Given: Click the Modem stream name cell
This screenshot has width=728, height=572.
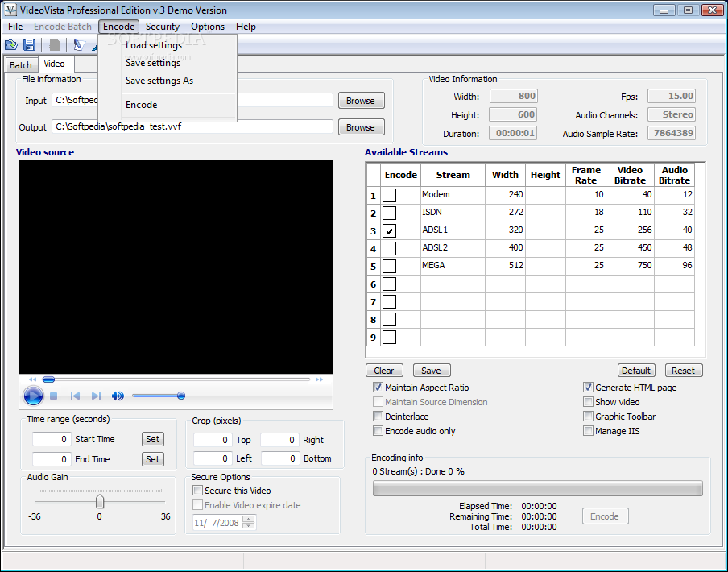Looking at the screenshot, I should [x=453, y=194].
